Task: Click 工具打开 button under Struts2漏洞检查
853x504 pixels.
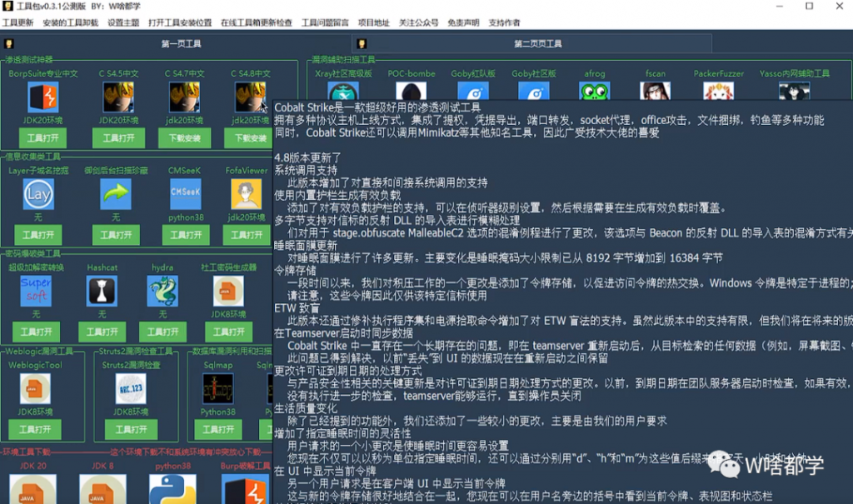Action: [x=131, y=429]
